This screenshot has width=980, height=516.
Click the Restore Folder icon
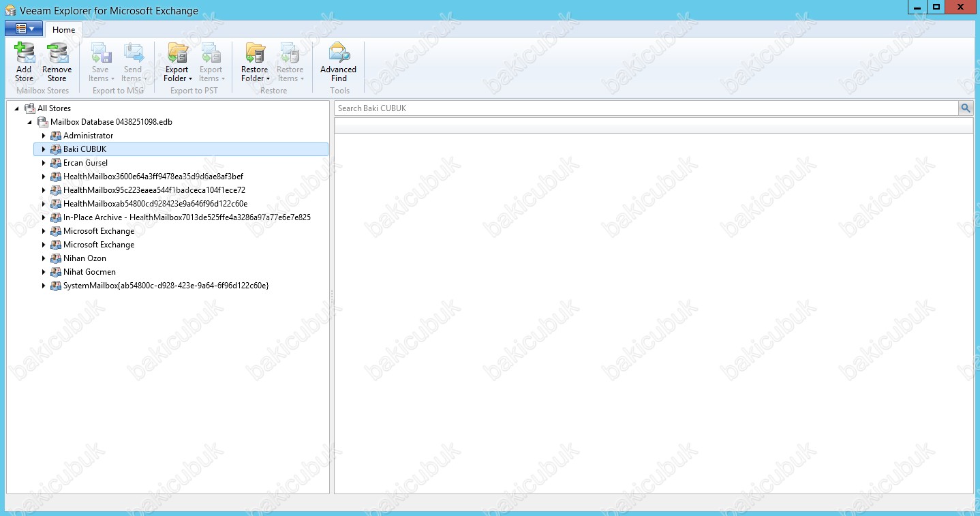point(255,53)
